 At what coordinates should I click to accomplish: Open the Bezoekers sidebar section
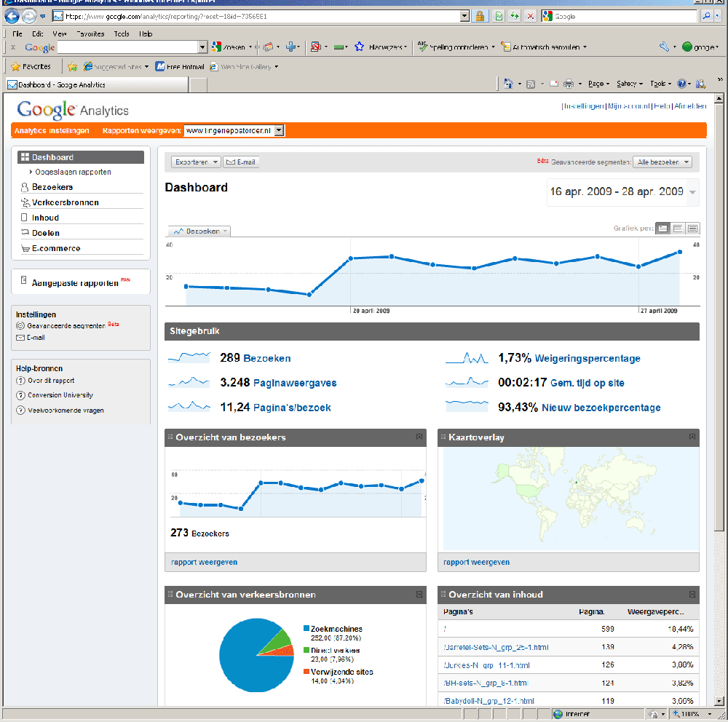(x=52, y=187)
